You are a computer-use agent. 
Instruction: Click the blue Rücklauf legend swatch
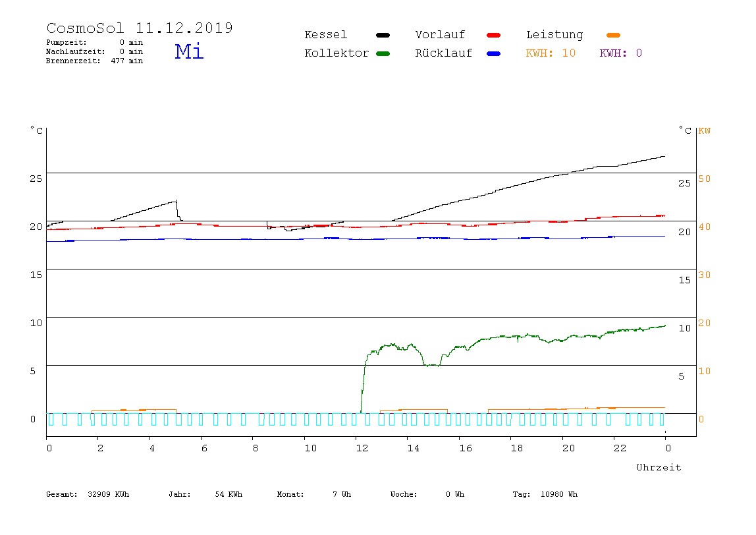pos(494,53)
